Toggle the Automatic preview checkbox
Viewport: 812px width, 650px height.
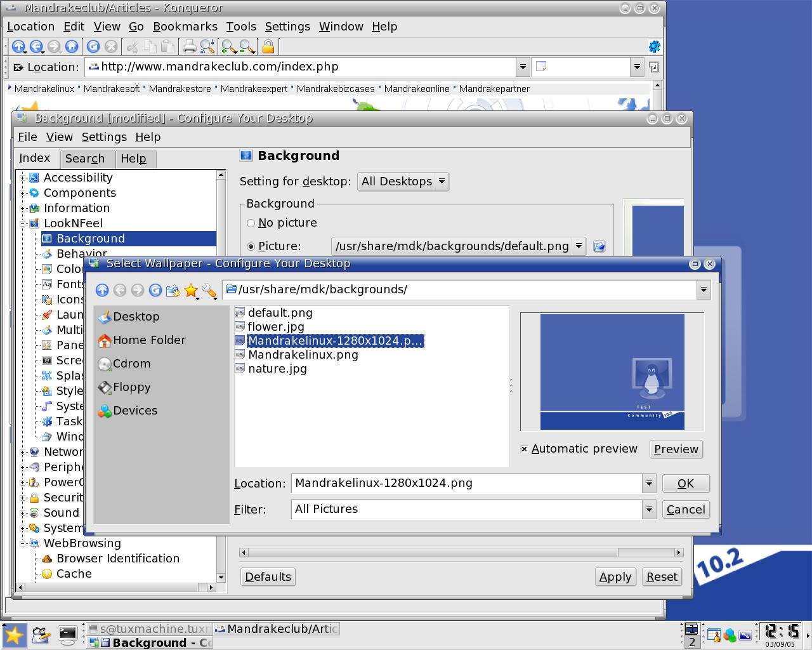(524, 449)
